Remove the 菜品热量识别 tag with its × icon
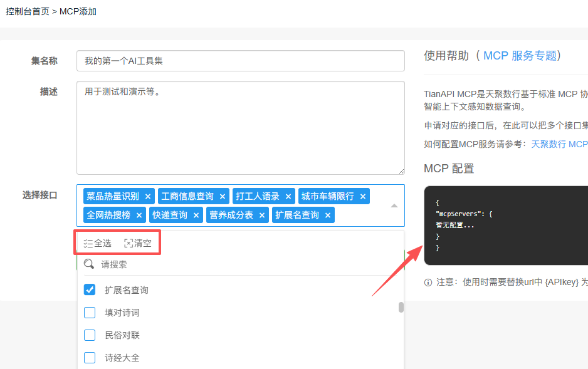 [147, 195]
